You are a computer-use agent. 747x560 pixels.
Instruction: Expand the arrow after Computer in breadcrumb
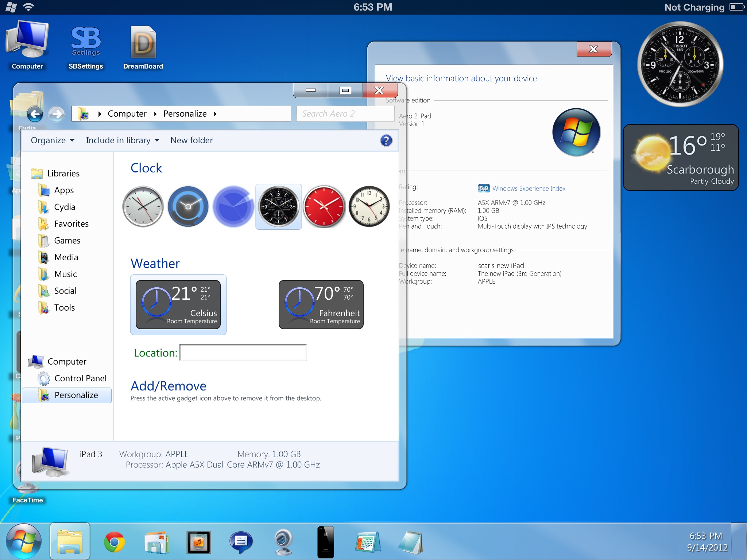click(155, 114)
